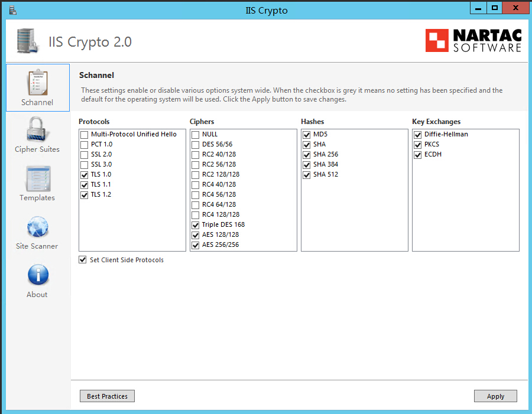This screenshot has width=532, height=414.
Task: Enable the NULL cipher checkbox
Action: [x=196, y=135]
